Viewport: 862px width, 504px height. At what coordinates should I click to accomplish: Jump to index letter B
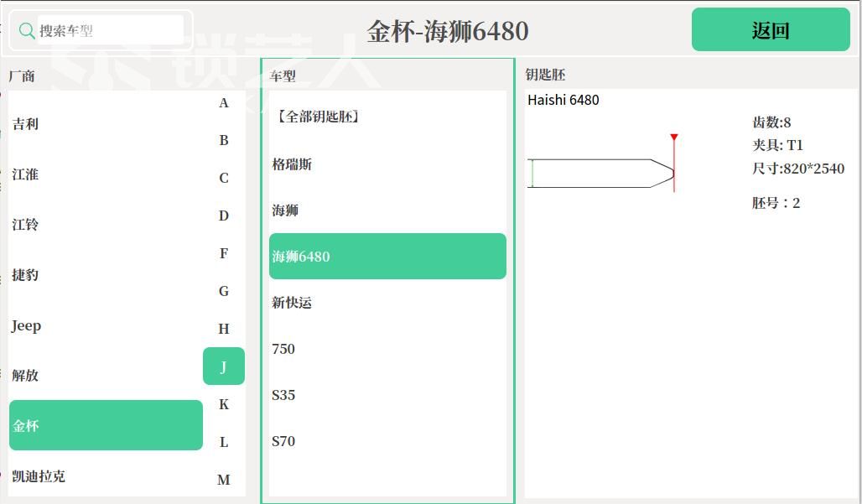point(224,140)
